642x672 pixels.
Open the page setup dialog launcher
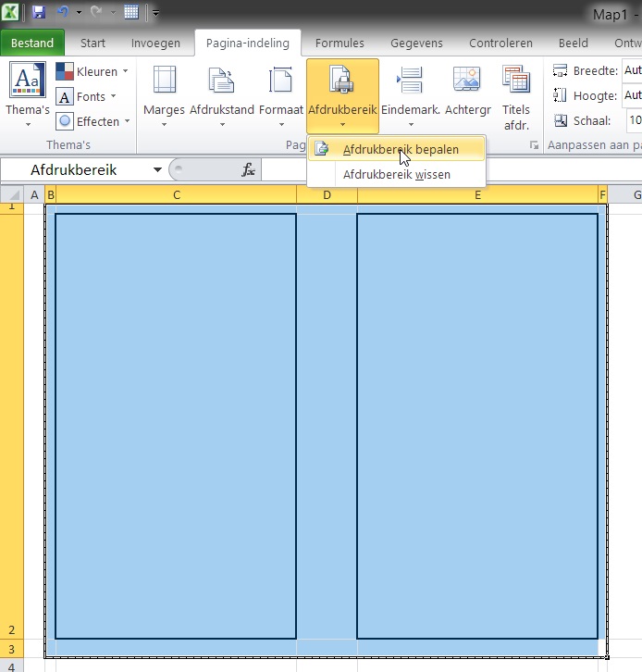(533, 146)
